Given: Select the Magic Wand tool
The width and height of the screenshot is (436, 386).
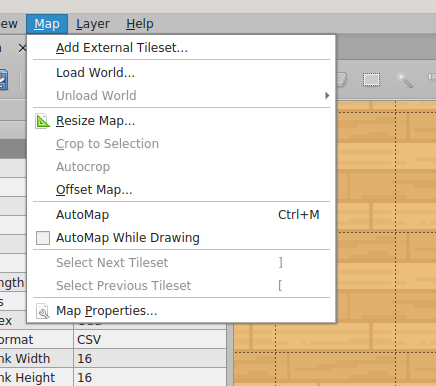Looking at the screenshot, I should point(405,80).
